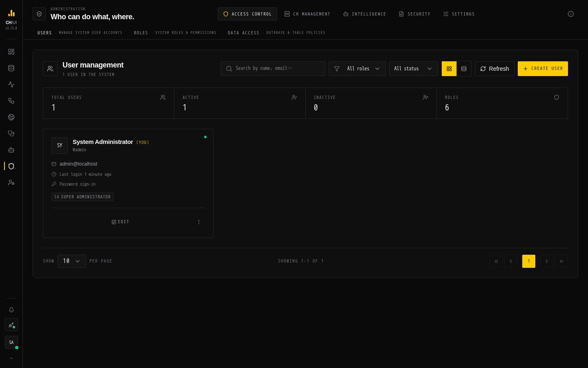The height and width of the screenshot is (368, 588).
Task: Open the stethoscope health icon in sidebar
Action: 11,134
